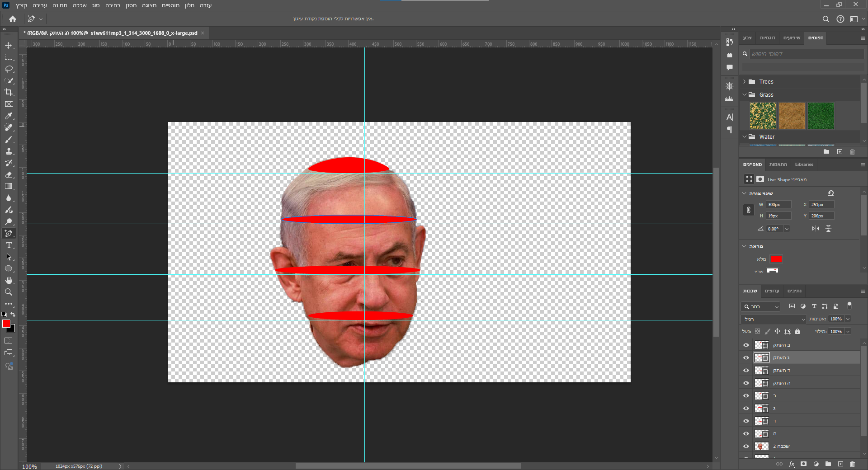Switch to the Libraries tab
Image resolution: width=868 pixels, height=470 pixels.
804,164
